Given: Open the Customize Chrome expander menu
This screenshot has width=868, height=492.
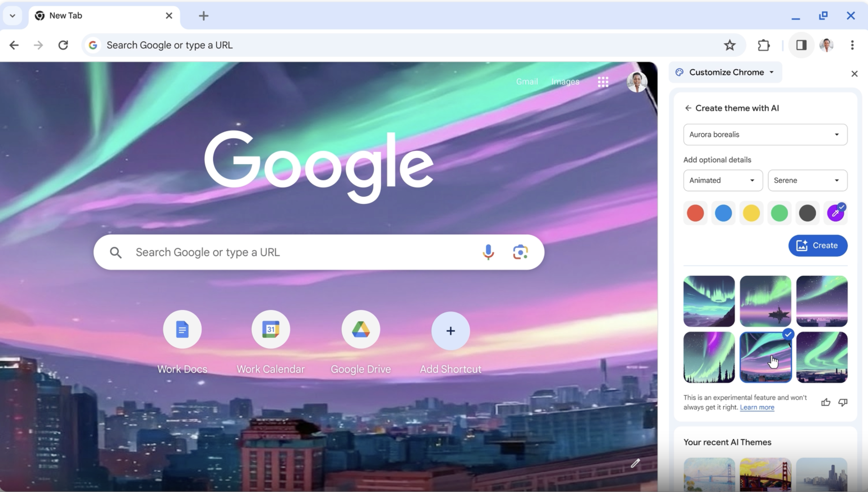Looking at the screenshot, I should pyautogui.click(x=773, y=72).
